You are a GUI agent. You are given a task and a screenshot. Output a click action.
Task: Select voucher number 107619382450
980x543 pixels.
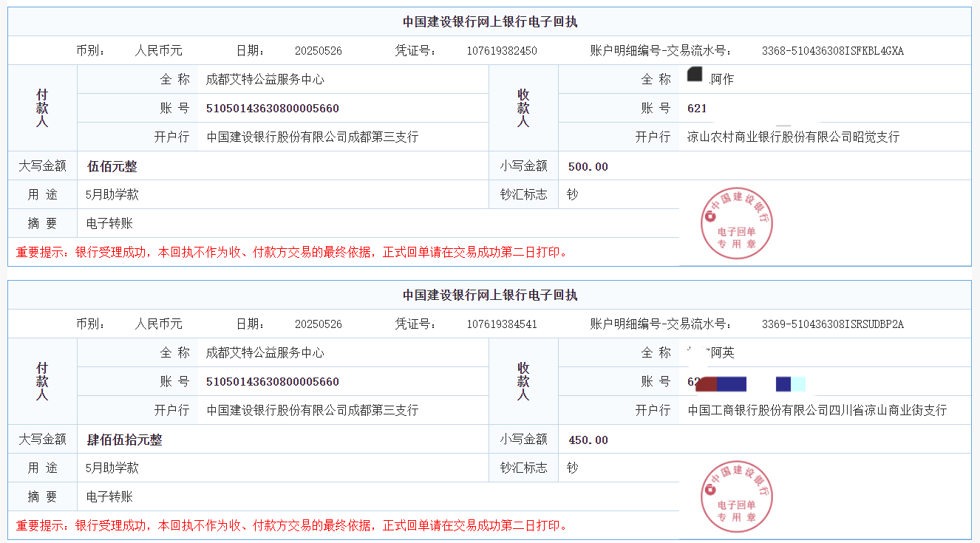tap(502, 51)
